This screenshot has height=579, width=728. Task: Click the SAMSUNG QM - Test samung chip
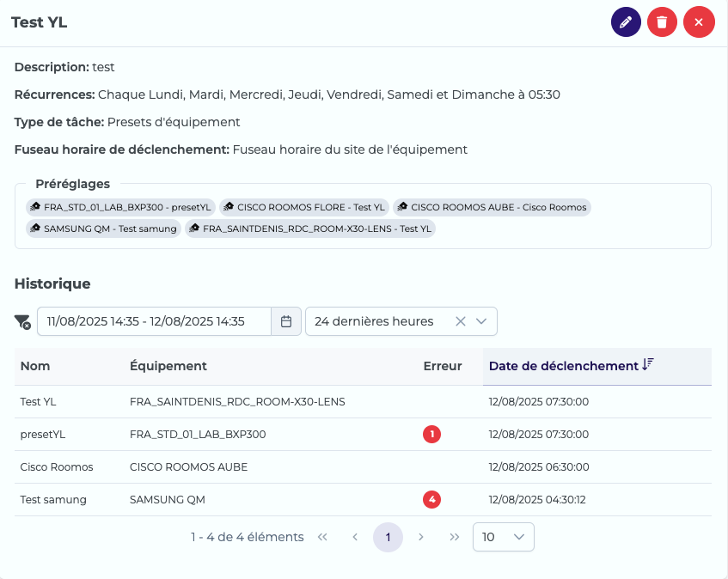pyautogui.click(x=103, y=229)
